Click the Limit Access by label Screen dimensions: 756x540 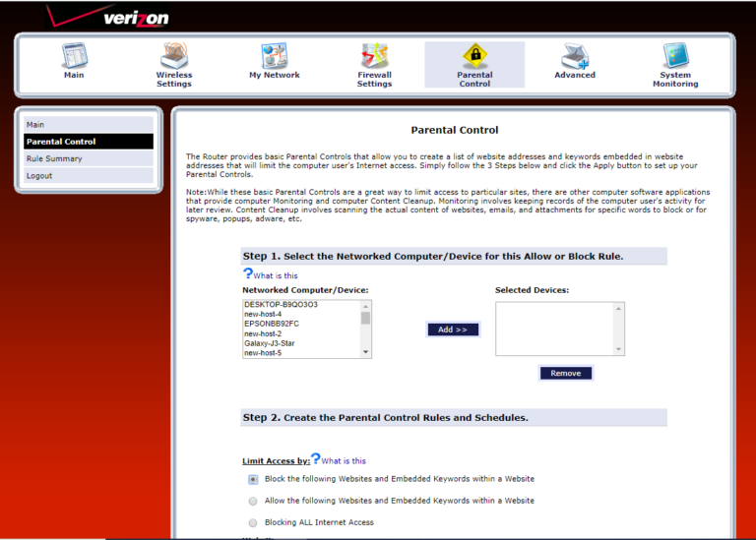click(276, 461)
